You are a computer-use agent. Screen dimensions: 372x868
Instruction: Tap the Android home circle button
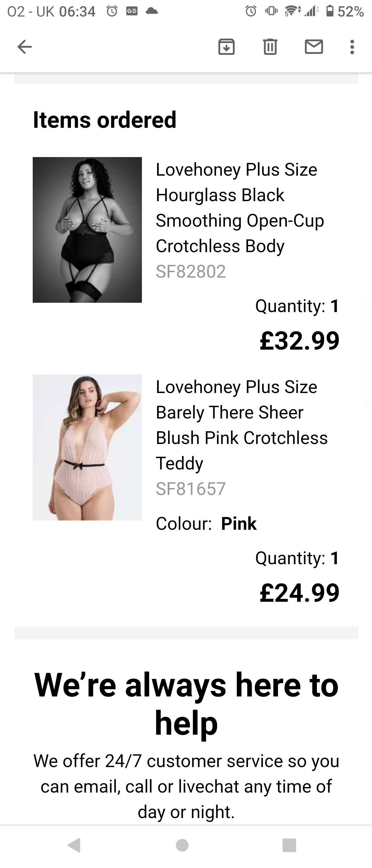pyautogui.click(x=182, y=845)
